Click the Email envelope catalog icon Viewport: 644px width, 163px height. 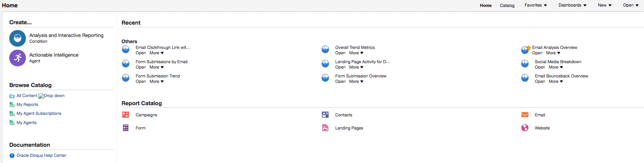[x=525, y=115]
